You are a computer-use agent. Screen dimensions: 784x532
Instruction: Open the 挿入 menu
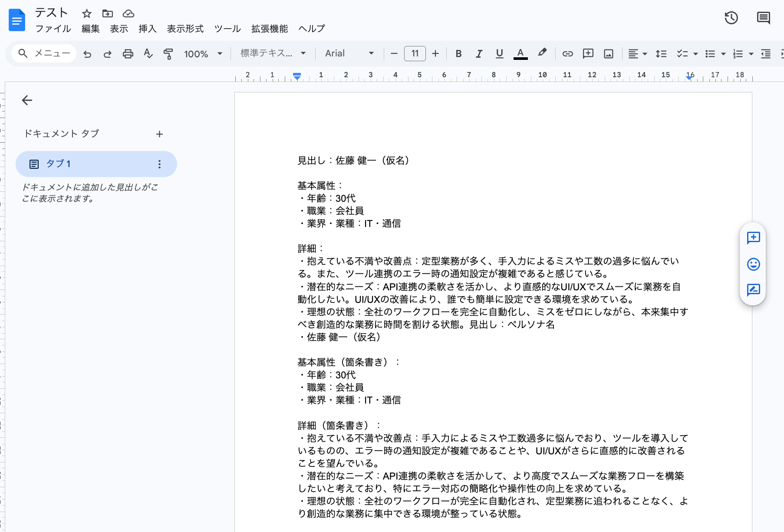[148, 29]
